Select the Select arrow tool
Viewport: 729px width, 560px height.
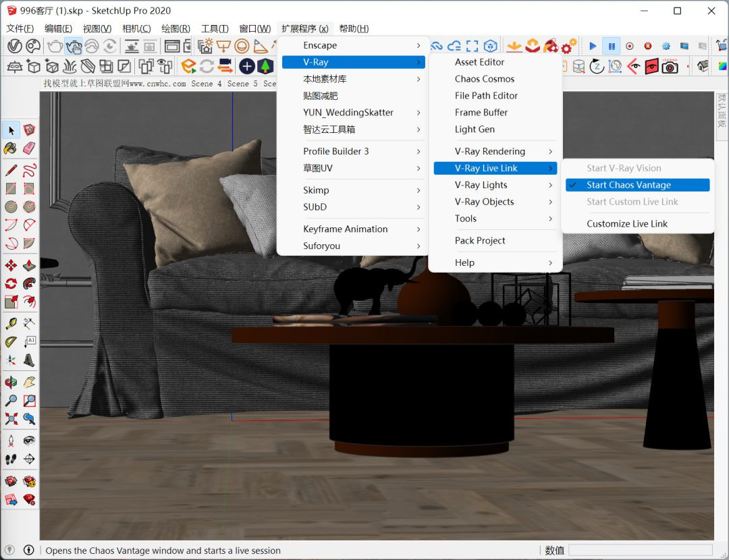click(x=11, y=131)
